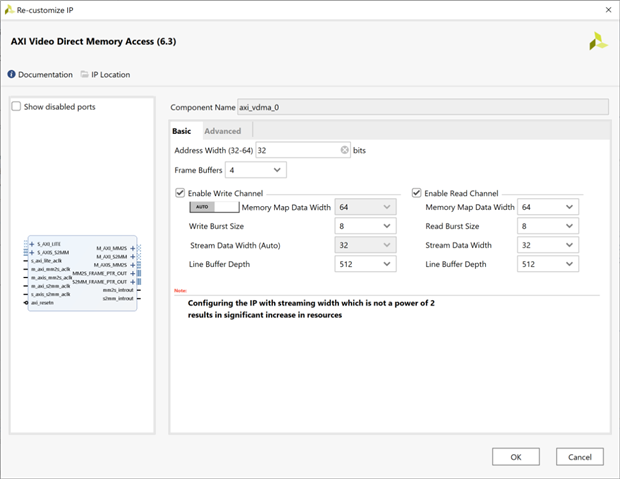Open the Documentation info icon

12,75
